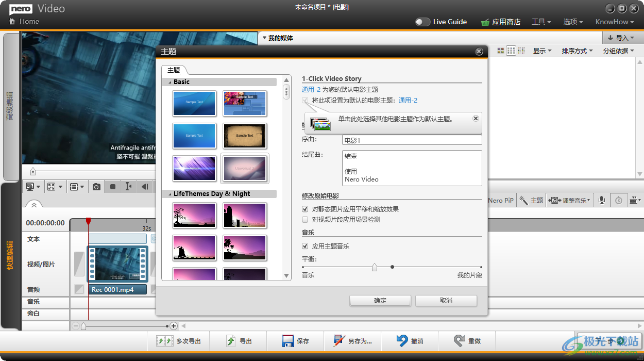This screenshot has height=361, width=644.
Task: Click the clock duration icon in toolbar
Action: pos(618,200)
